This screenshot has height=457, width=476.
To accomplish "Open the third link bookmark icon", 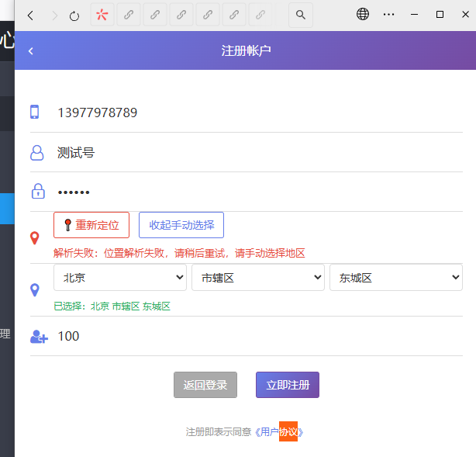I will pos(181,15).
